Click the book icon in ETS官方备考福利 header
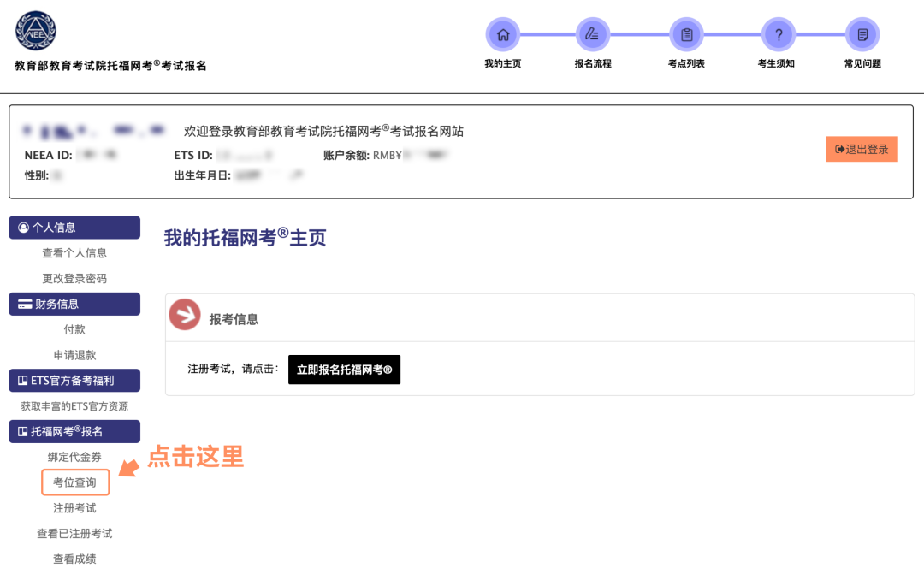 coord(22,381)
